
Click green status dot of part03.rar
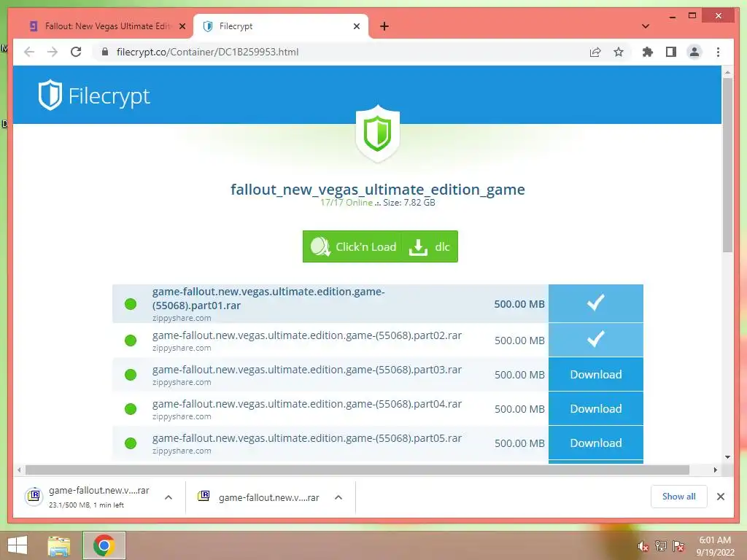pos(131,375)
